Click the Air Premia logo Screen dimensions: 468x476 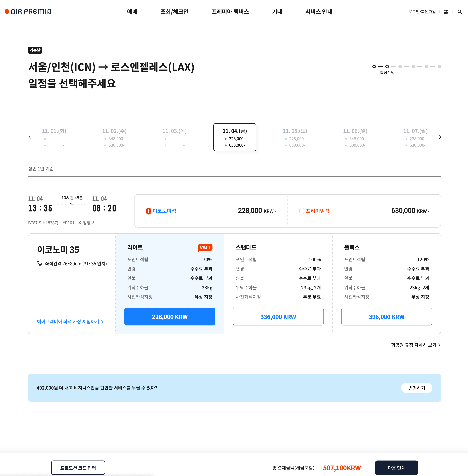click(x=28, y=12)
